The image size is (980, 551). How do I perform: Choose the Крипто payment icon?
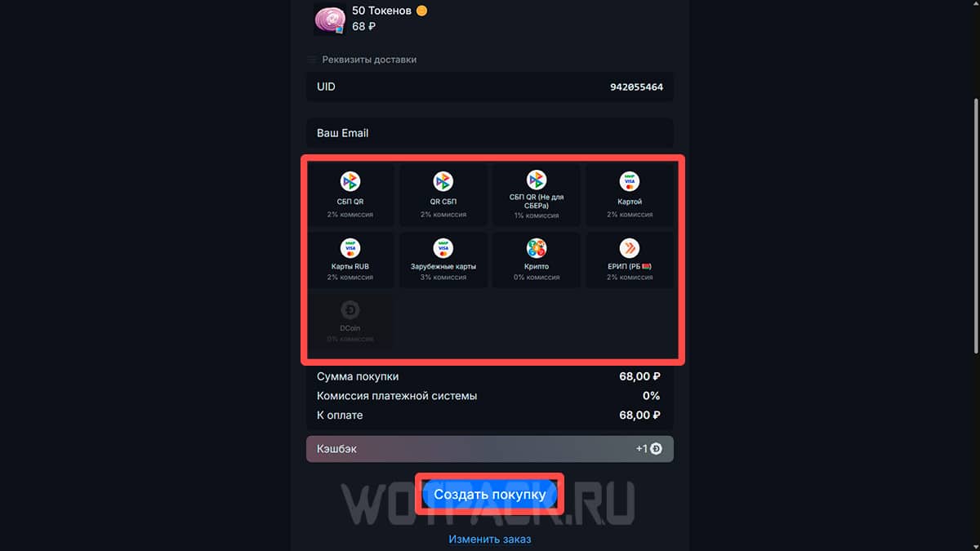click(x=537, y=248)
